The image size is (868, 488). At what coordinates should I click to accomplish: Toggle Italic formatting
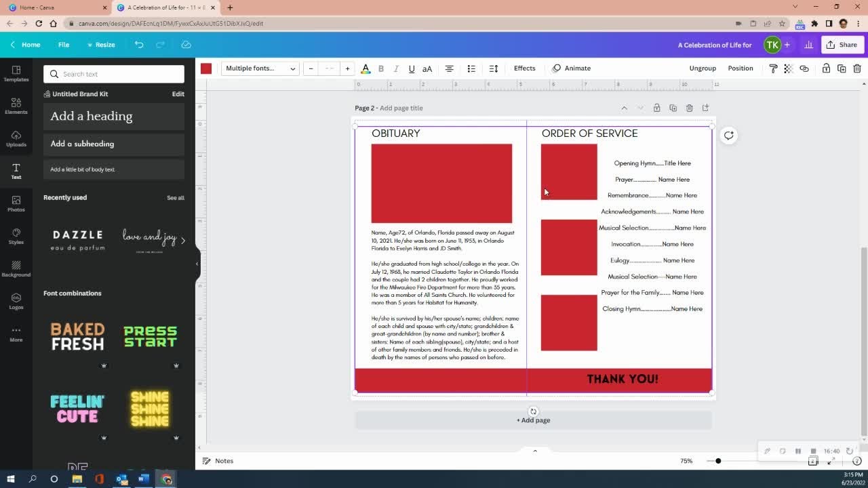point(396,68)
